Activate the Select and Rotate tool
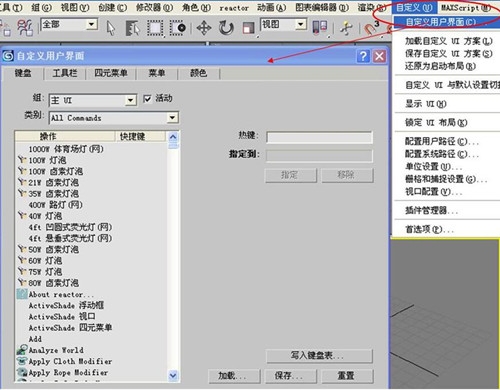This screenshot has height=390, width=500. coord(226,28)
